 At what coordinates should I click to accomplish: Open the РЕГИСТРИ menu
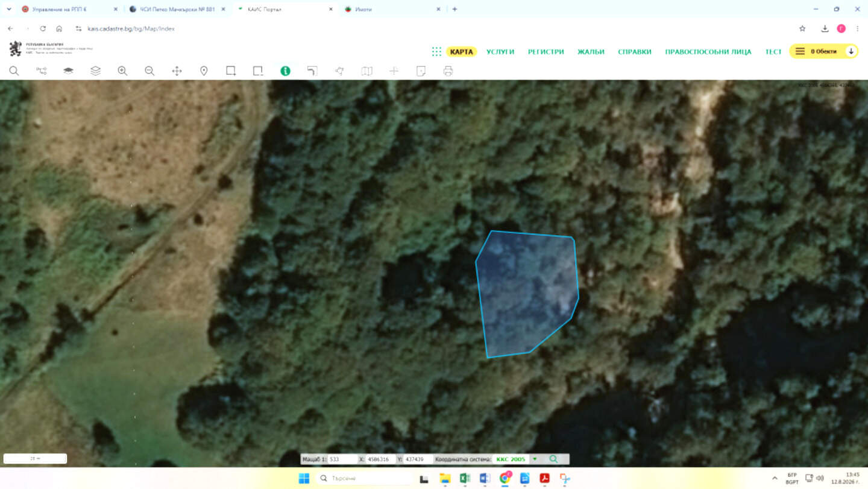[x=546, y=51]
